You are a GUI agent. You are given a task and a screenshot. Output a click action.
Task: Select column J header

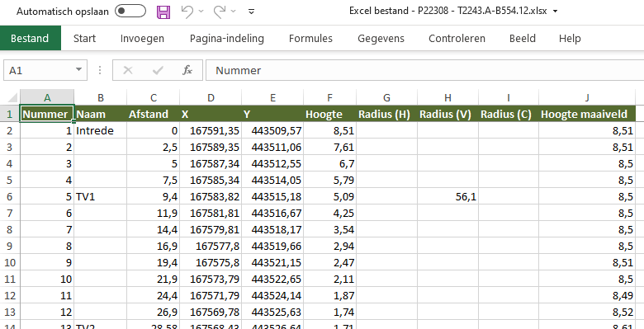[587, 97]
